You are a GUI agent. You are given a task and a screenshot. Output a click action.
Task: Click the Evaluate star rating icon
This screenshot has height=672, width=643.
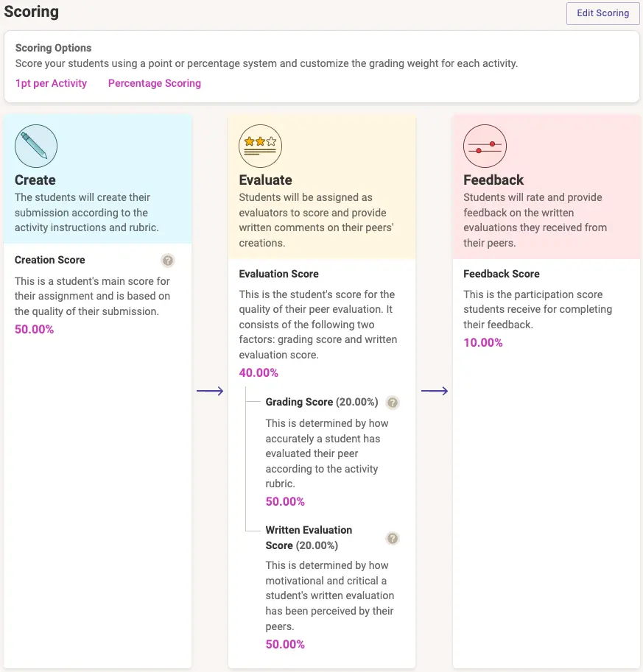(260, 146)
